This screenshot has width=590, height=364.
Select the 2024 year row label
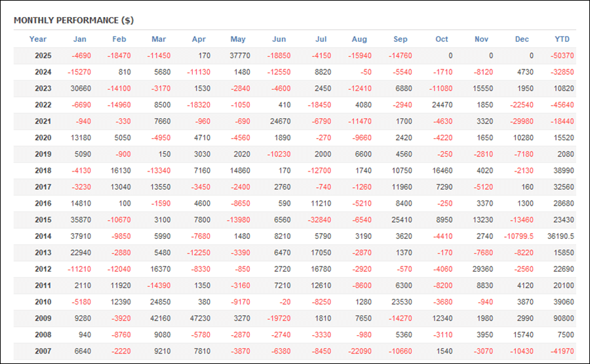click(43, 72)
